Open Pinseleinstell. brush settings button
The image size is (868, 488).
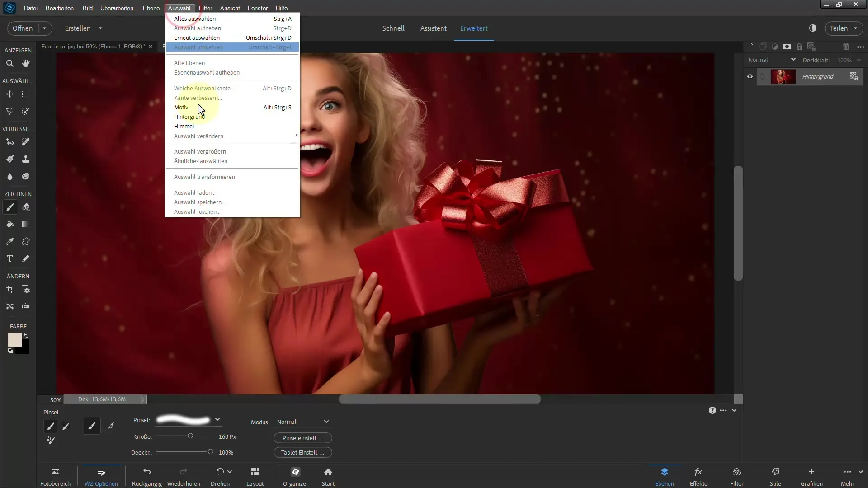coord(303,438)
